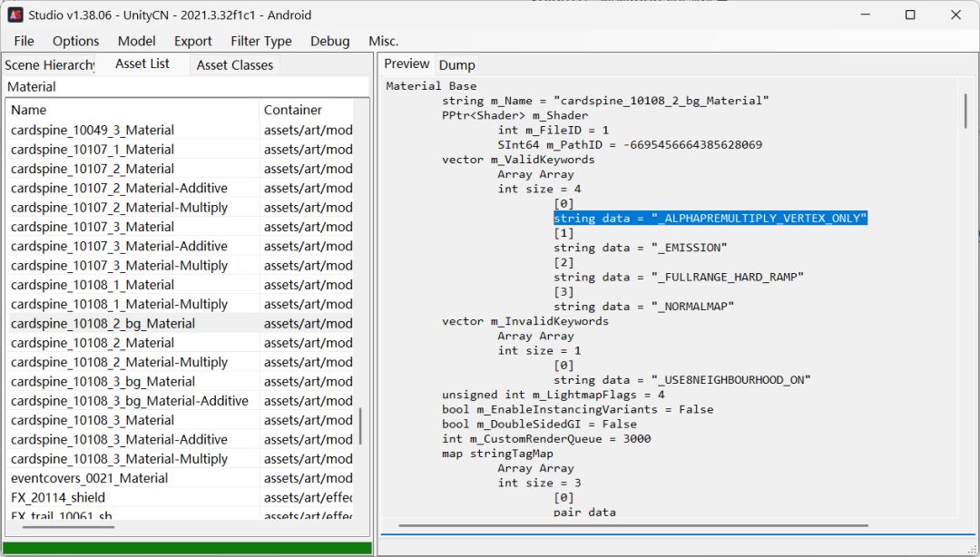Click the m_LightmapFlags = 4 line
980x557 pixels.
554,396
